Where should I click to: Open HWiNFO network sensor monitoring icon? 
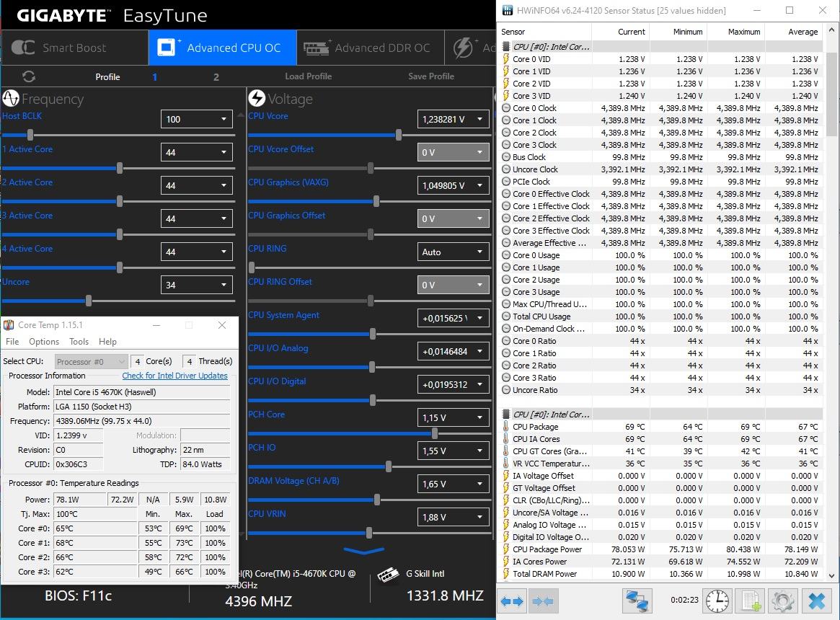tap(637, 601)
